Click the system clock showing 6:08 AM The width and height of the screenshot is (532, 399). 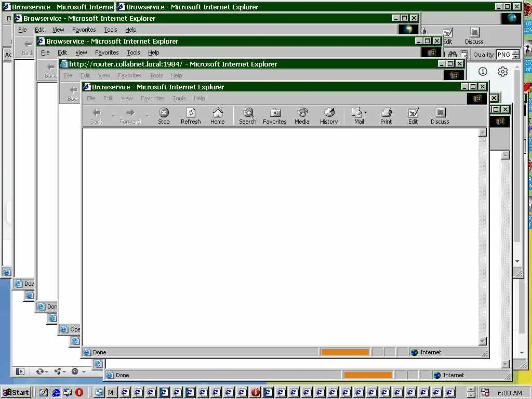tap(510, 393)
